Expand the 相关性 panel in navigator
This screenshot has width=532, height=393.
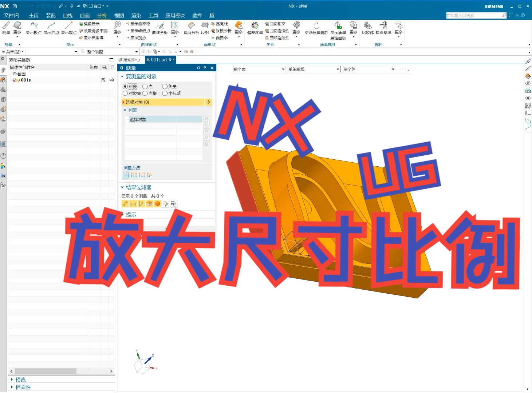coord(12,387)
